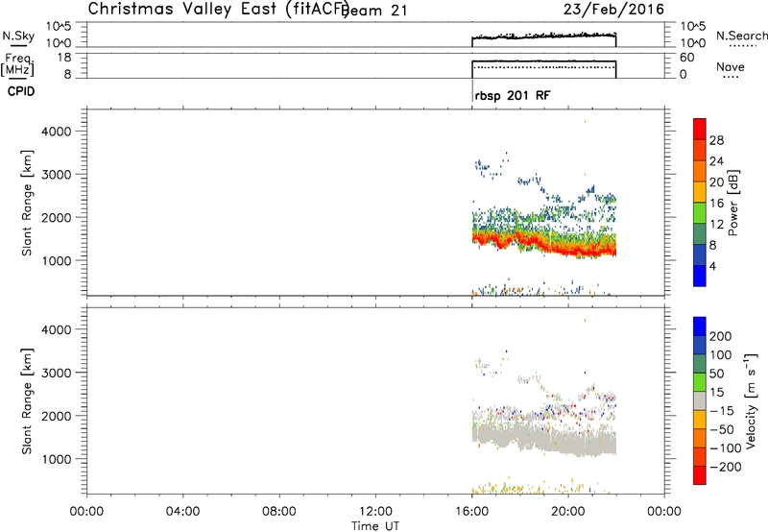Click the velocity panel 'Slant Range [km]' label
The width and height of the screenshot is (768, 532).
pos(27,400)
